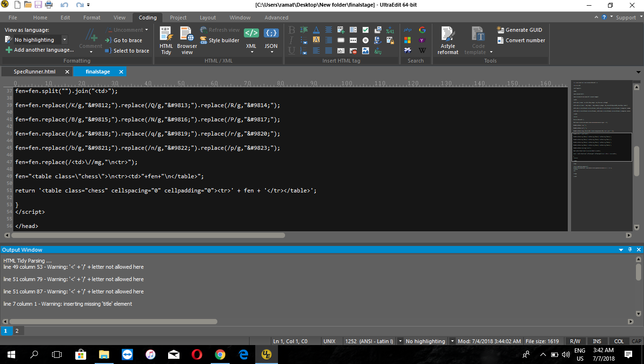Toggle pin on Output Window panel

630,249
